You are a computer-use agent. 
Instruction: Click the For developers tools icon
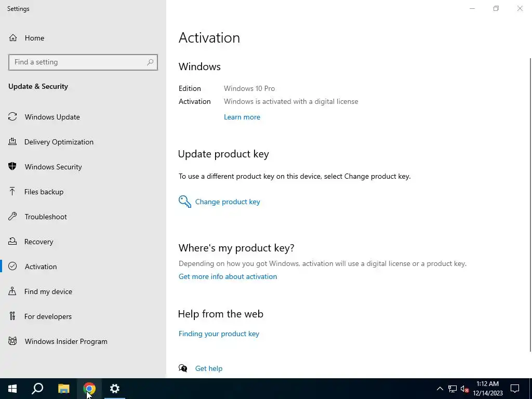pos(12,316)
